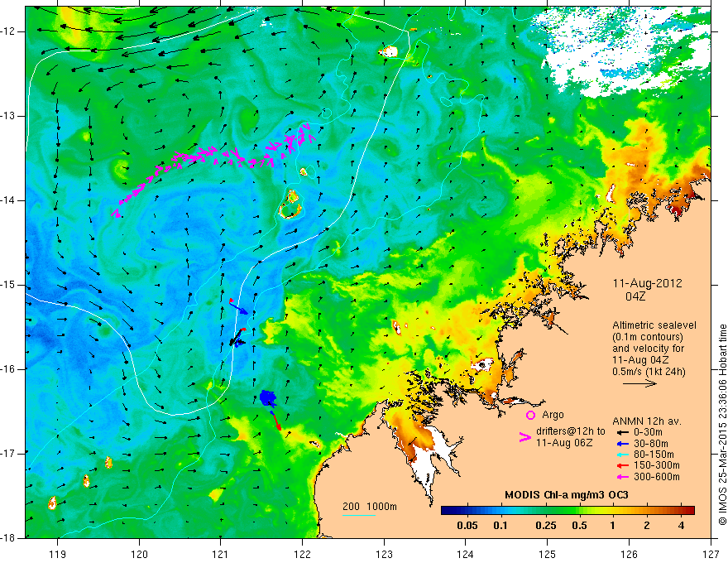
Task: Click the dark red end of colorbar
Action: [690, 511]
